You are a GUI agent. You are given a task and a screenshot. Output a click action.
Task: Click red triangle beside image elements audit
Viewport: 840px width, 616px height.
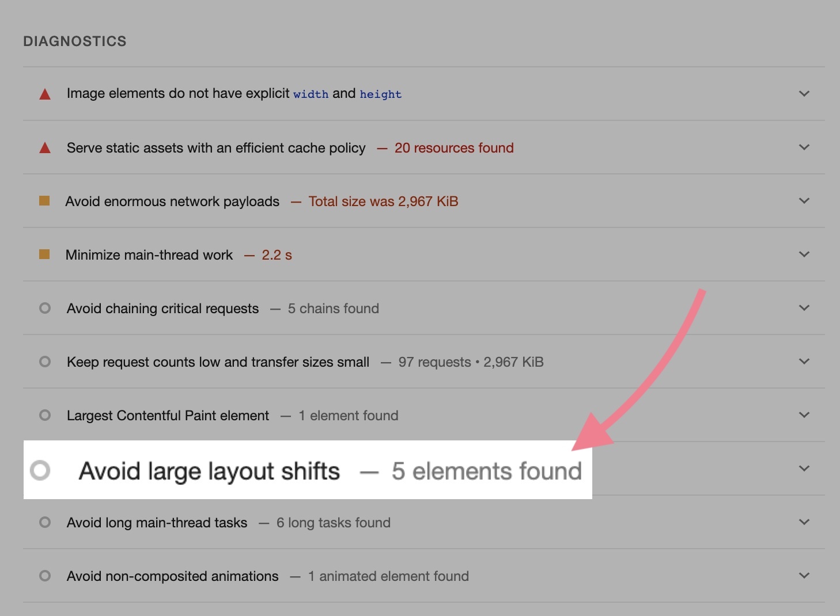pyautogui.click(x=45, y=94)
